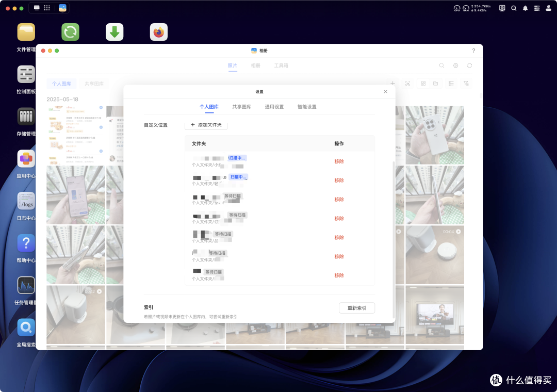Select the 个人图库 tab in 设置 dialog
Screen dimensions: 557x392
coord(209,107)
